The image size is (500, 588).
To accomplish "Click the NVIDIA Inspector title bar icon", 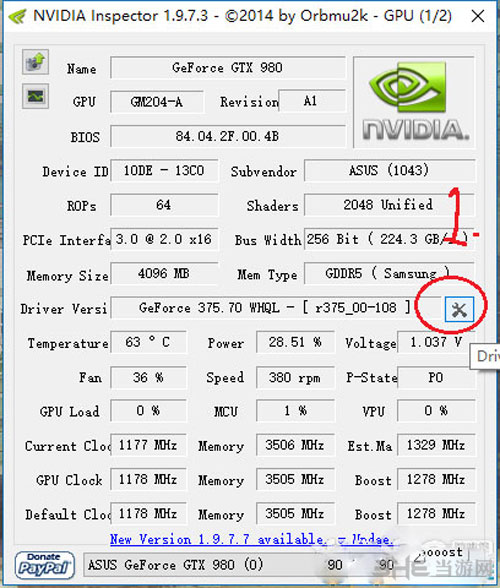I will click(18, 16).
